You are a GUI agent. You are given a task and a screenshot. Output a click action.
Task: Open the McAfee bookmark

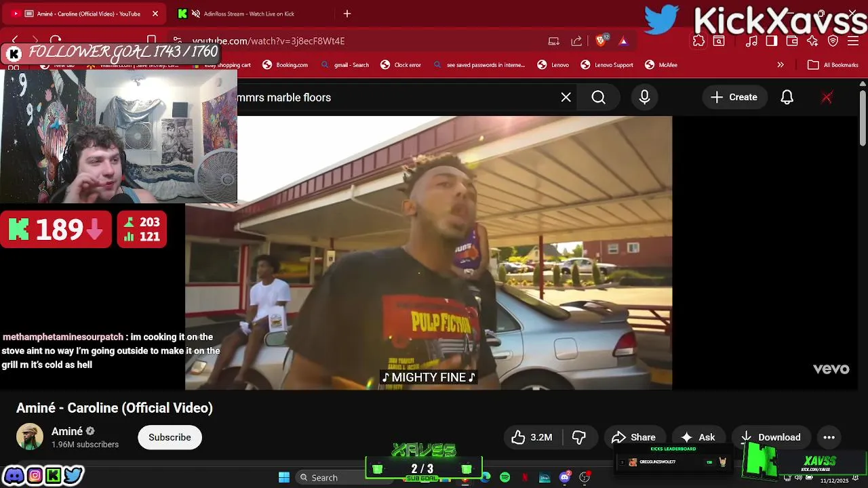[661, 65]
